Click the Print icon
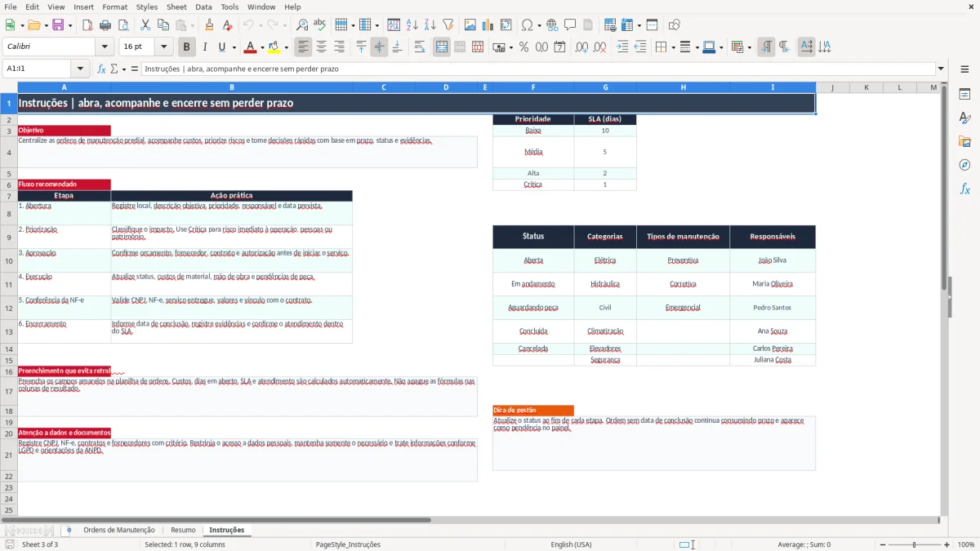Image resolution: width=980 pixels, height=551 pixels. click(105, 25)
